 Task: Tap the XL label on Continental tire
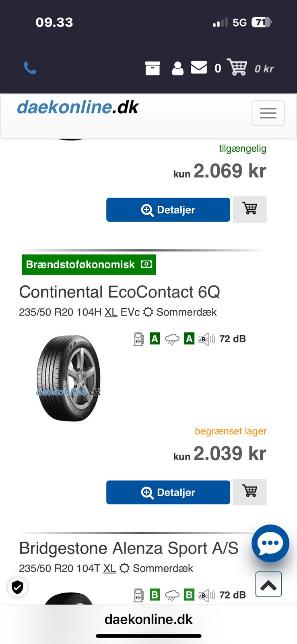coord(111,312)
